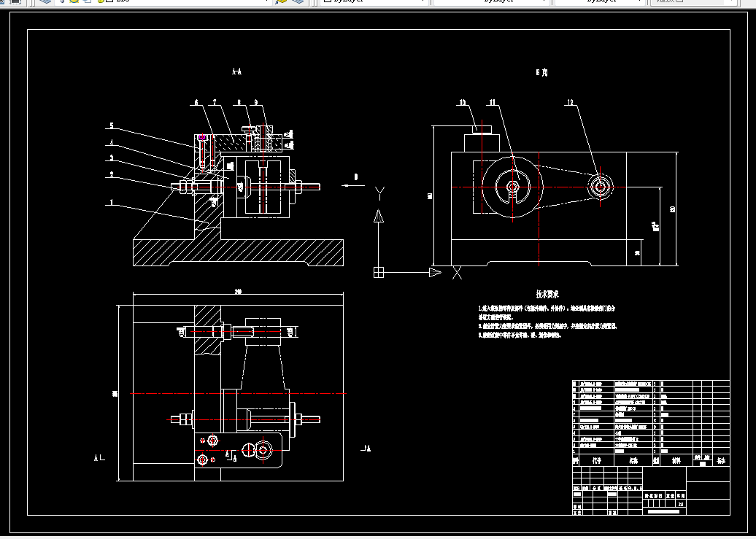
Task: Select the A-A section view title
Action: coord(236,71)
